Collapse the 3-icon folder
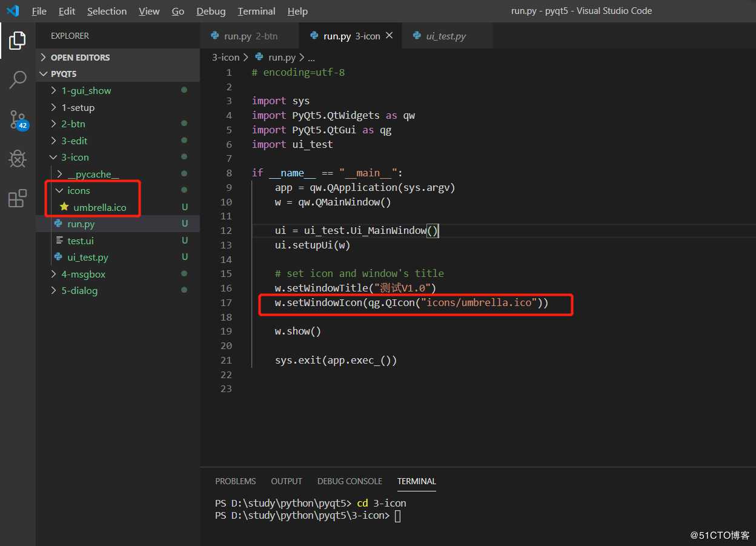The width and height of the screenshot is (756, 546). [x=118, y=157]
